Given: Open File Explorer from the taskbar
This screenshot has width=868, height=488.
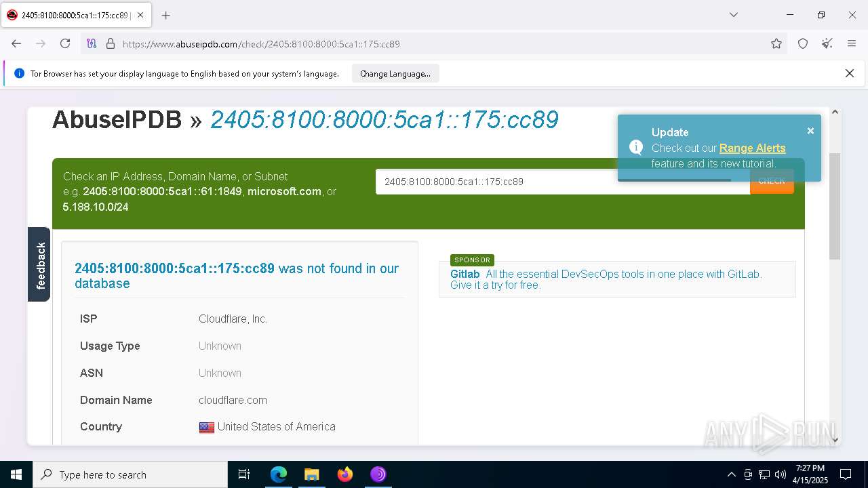Looking at the screenshot, I should pos(311,474).
